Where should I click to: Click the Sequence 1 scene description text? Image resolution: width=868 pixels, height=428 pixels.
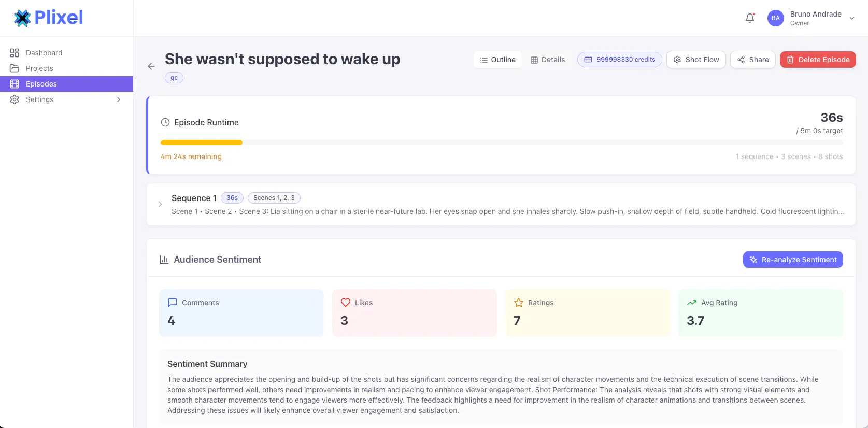pyautogui.click(x=508, y=211)
